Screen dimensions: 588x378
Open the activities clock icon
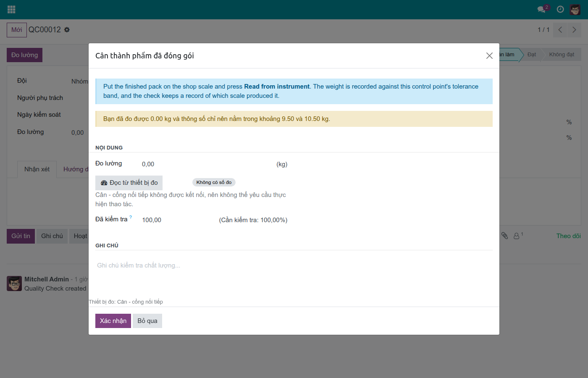click(x=560, y=9)
